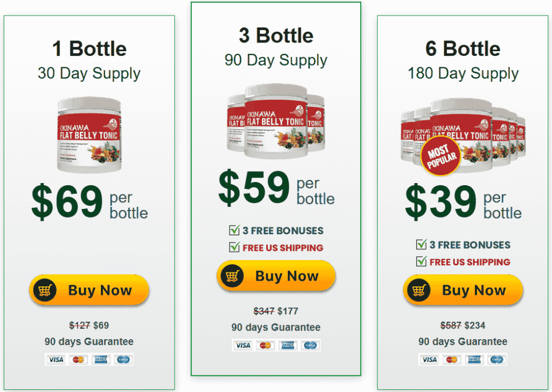Viewport: 552px width, 392px height.
Task: Click the cart icon in 3 Bottle button
Action: [232, 276]
